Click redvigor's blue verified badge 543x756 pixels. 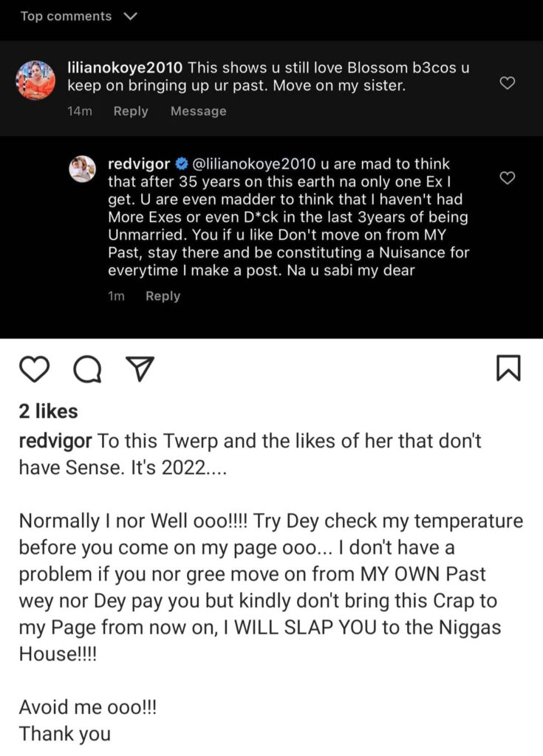pyautogui.click(x=181, y=164)
